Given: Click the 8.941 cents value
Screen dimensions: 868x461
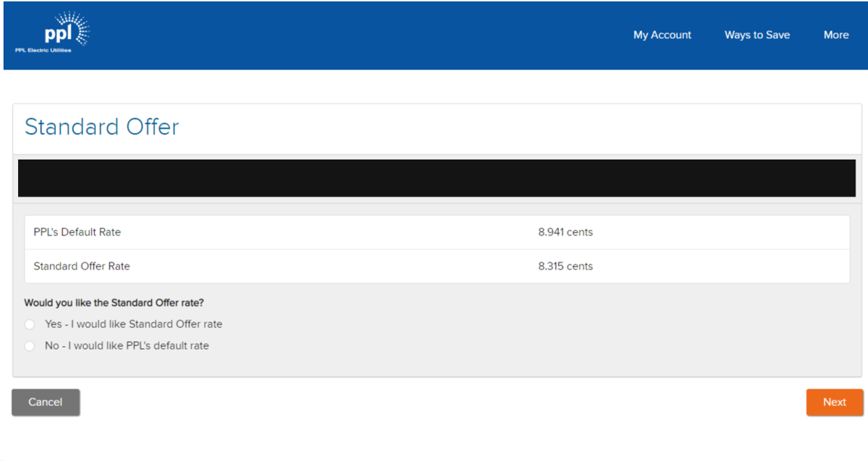Looking at the screenshot, I should [565, 233].
